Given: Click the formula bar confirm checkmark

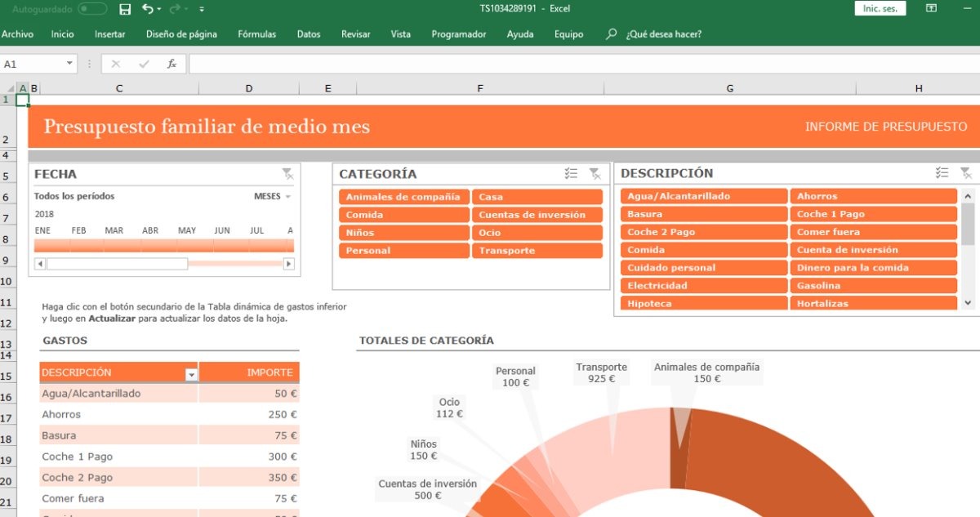Looking at the screenshot, I should point(144,64).
